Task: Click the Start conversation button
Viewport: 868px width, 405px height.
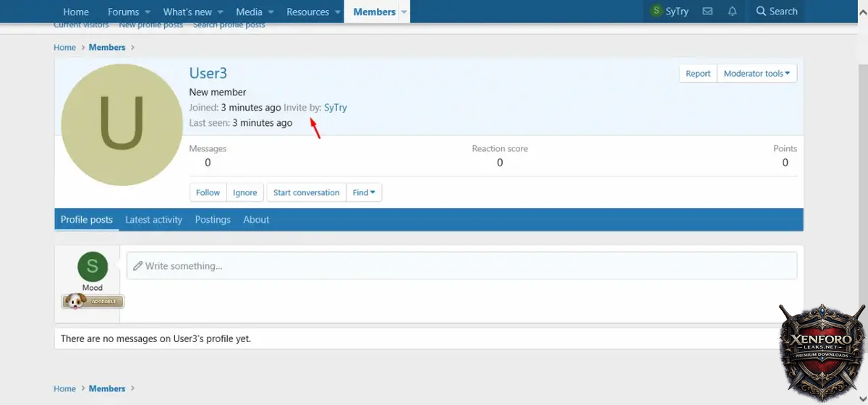Action: coord(306,192)
